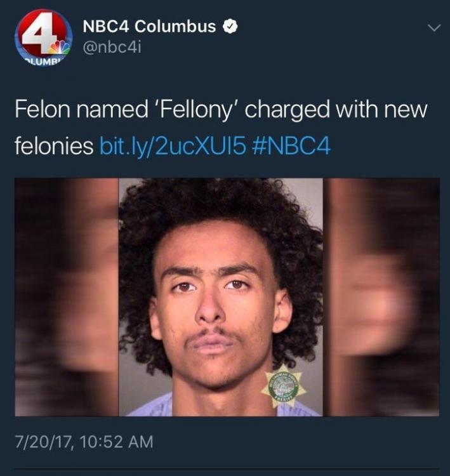Image resolution: width=450 pixels, height=476 pixels.
Task: Click the verified checkmark badge
Action: [x=230, y=27]
